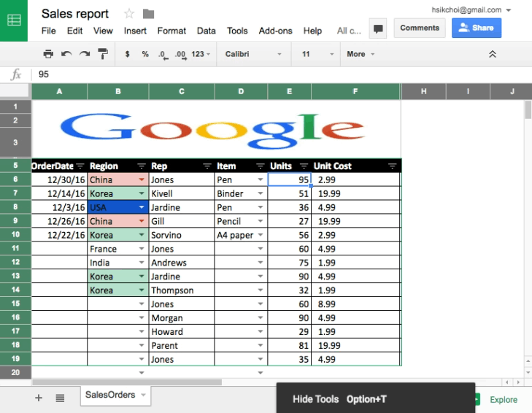The width and height of the screenshot is (532, 413).
Task: Open Region dropdown for China in row 6
Action: pos(142,180)
